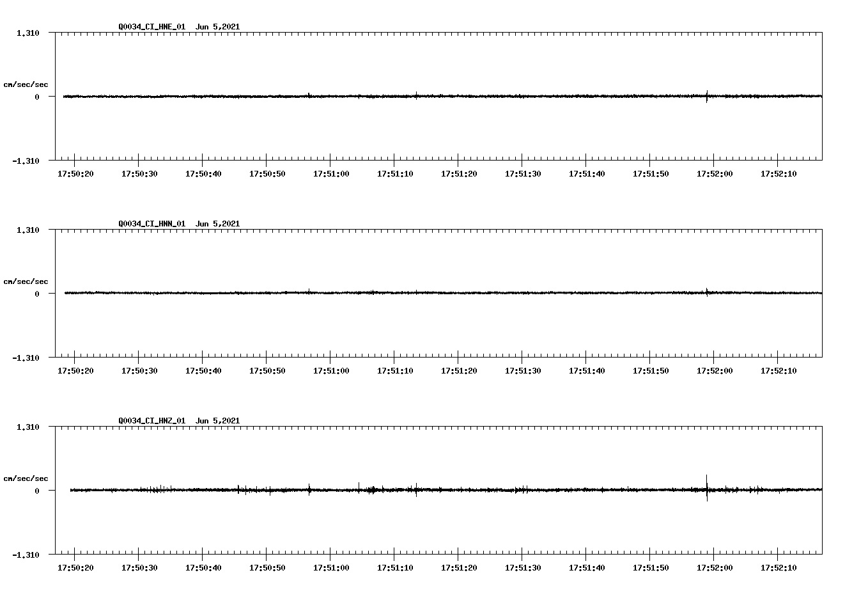Click the 17:51:00 time label under HNZ plot

point(331,568)
